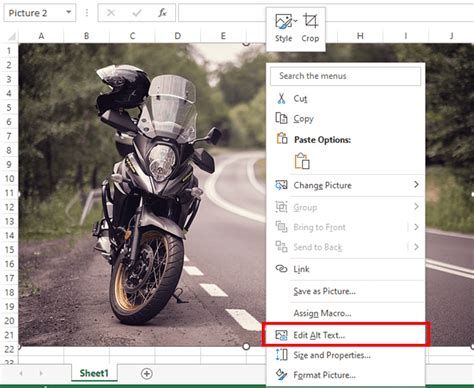The height and width of the screenshot is (388, 474).
Task: Click the Search the menus field
Action: click(345, 76)
